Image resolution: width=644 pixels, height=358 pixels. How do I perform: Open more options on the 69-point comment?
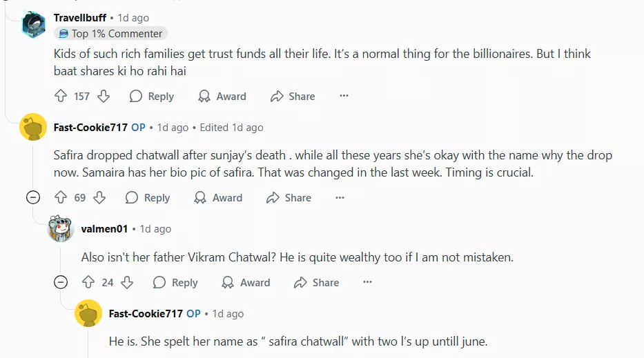(x=340, y=198)
